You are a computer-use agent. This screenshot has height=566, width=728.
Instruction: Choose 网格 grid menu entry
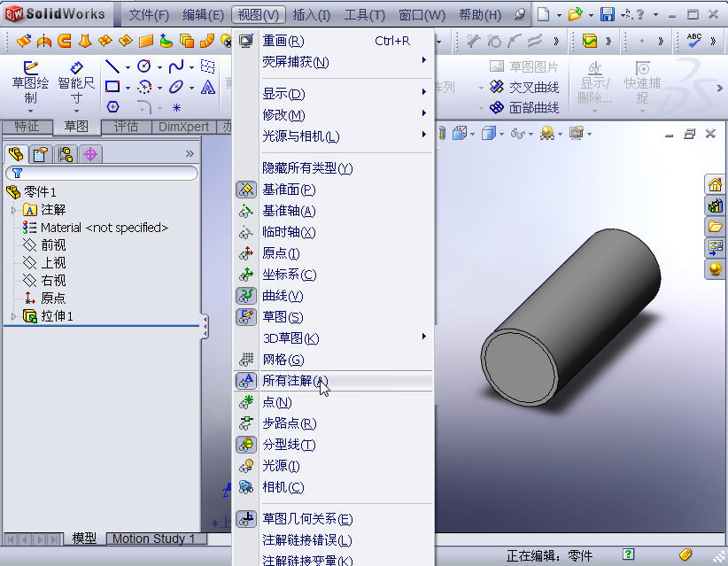333,360
